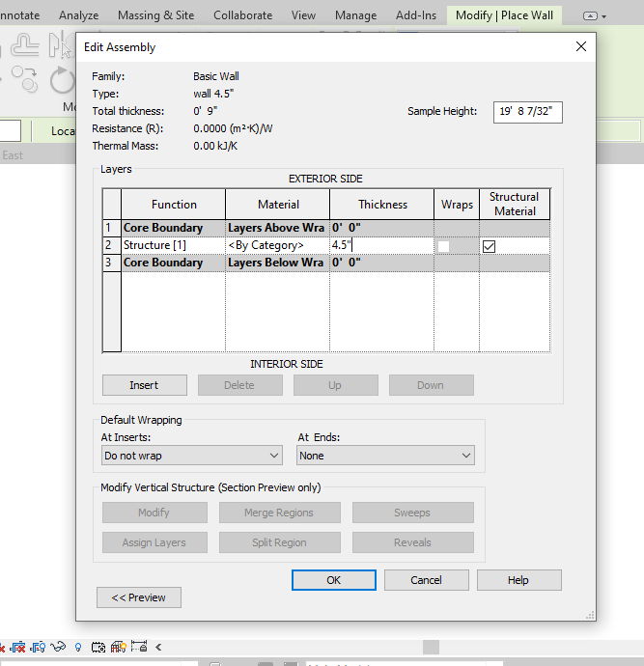Open Temporary Hide/Isolate glasses icon
644x666 pixels.
58,648
